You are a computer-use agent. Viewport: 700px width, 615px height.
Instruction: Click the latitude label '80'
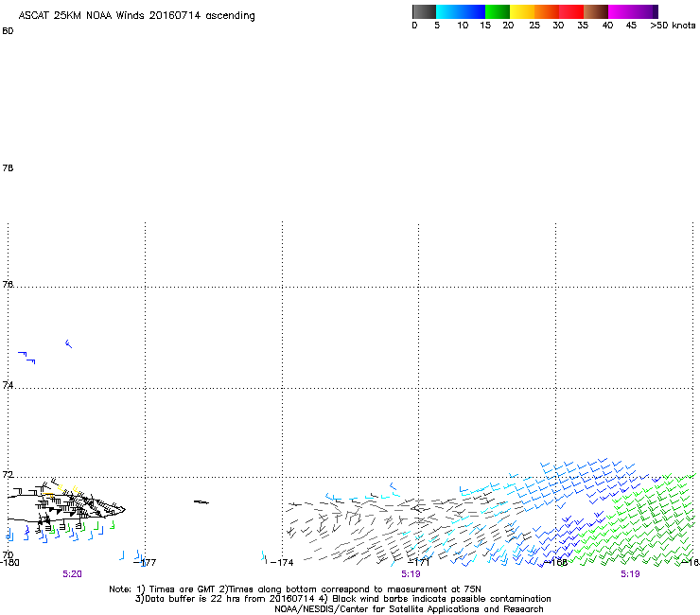pyautogui.click(x=8, y=31)
